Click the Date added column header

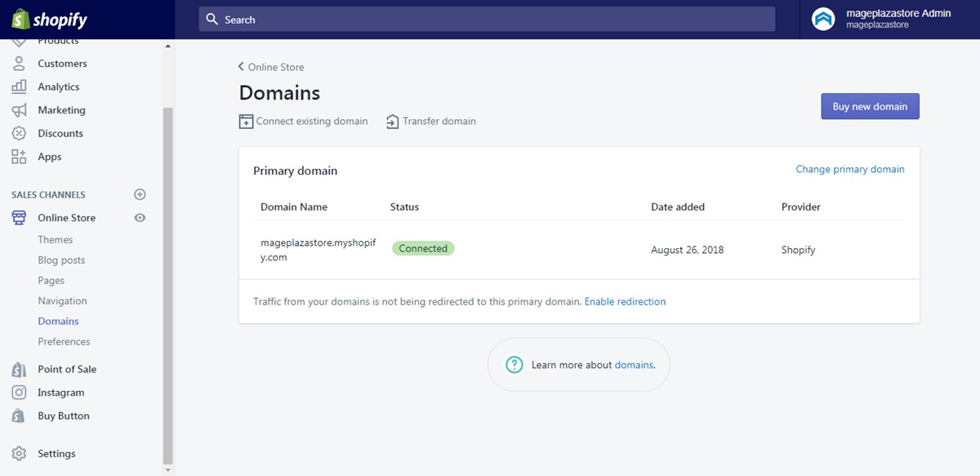pyautogui.click(x=678, y=207)
